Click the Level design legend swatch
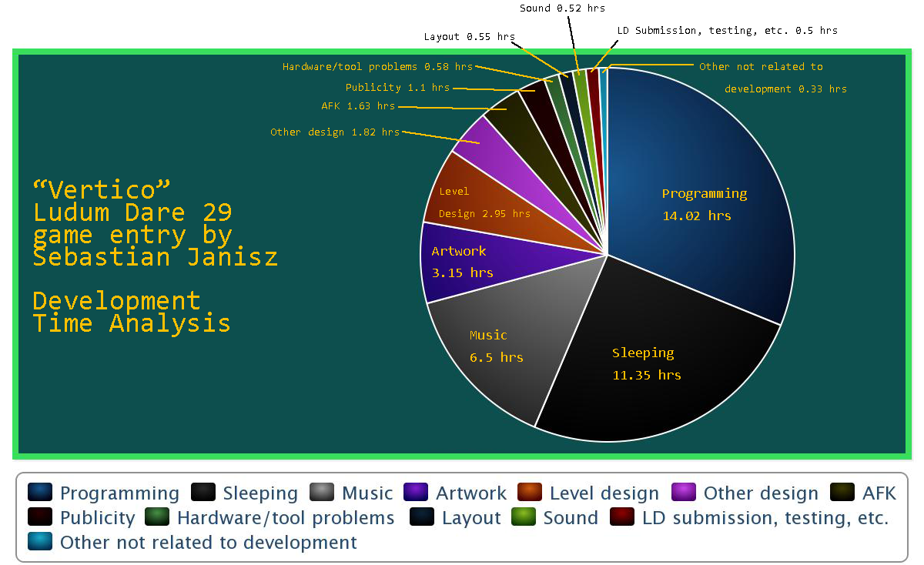The image size is (924, 565). (530, 493)
